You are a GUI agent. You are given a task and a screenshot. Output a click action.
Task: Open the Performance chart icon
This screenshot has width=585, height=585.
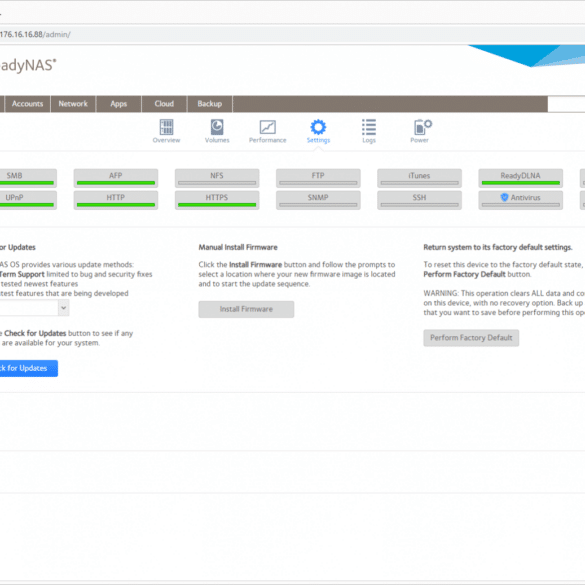point(268,131)
